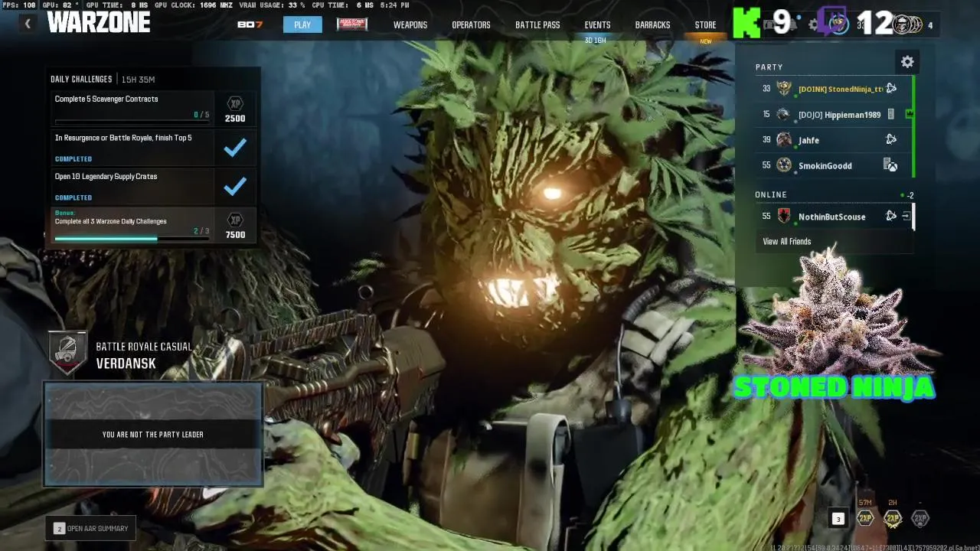This screenshot has width=980, height=551.
Task: Click the ONLINE section label
Action: click(771, 194)
